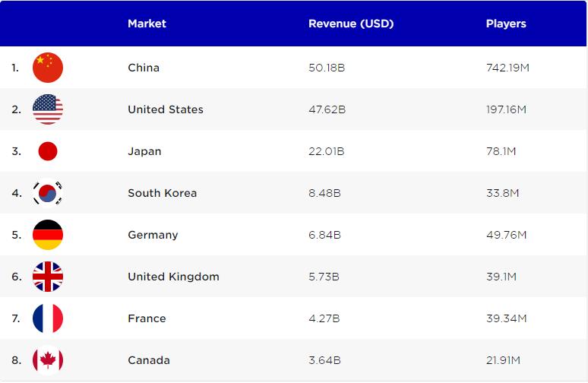
Task: Click the South Korea flag icon
Action: (48, 193)
